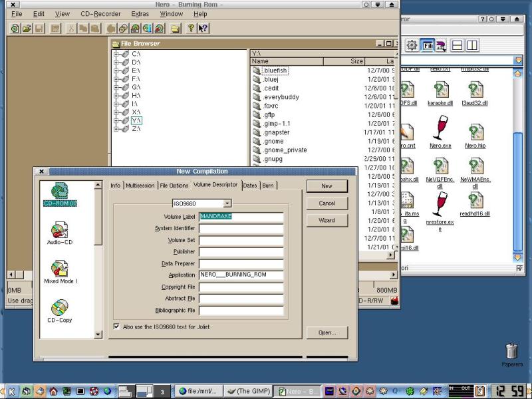Open the K menu in taskbar
Viewport: 532px width, 399px height.
(11, 392)
